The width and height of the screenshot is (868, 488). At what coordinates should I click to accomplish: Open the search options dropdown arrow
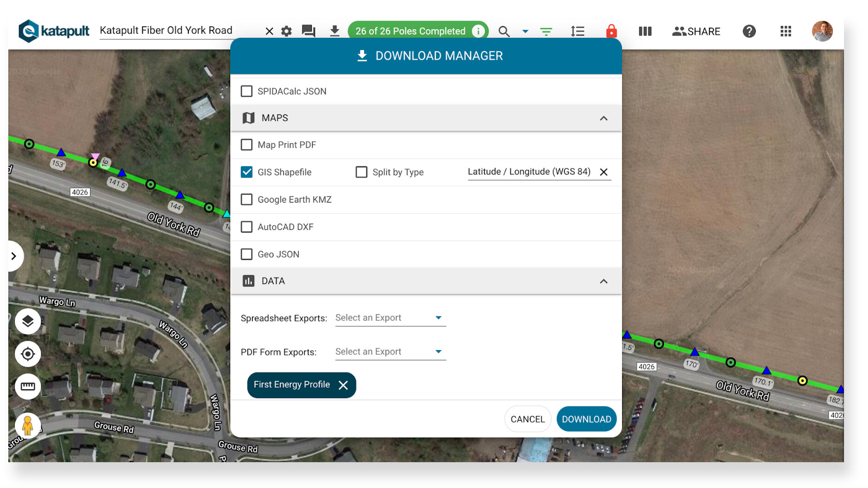click(525, 31)
